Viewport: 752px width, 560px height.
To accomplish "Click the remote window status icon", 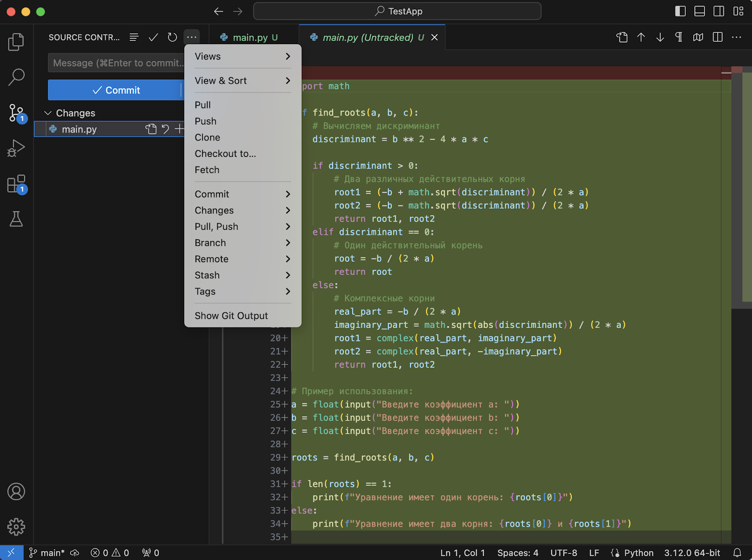I will (11, 552).
